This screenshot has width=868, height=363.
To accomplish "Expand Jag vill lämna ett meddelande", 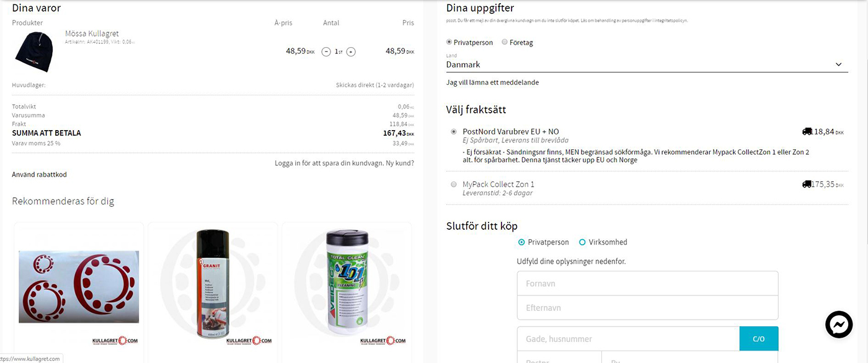I will pyautogui.click(x=492, y=82).
